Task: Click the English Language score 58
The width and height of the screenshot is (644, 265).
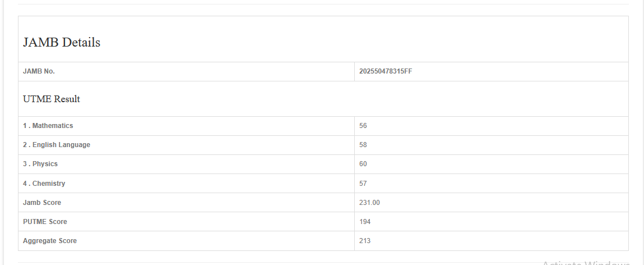Action: (x=363, y=145)
